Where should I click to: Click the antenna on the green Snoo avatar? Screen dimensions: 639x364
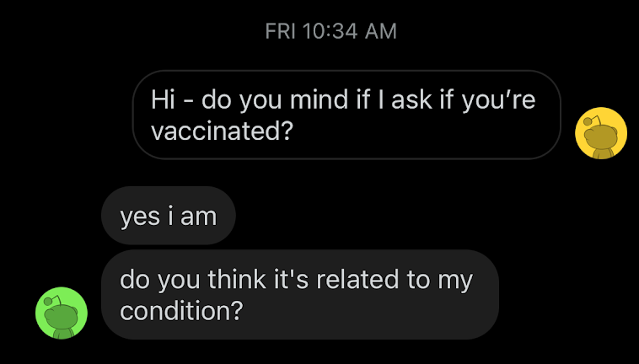52,301
